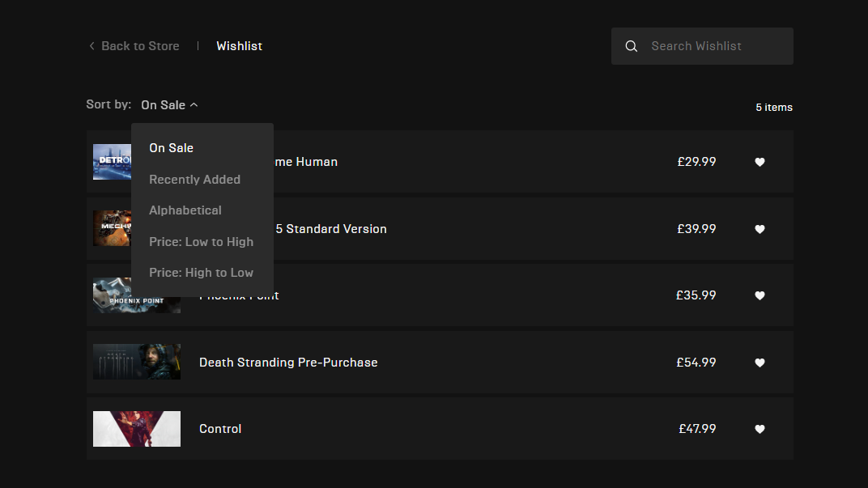Viewport: 868px width, 488px height.
Task: Open the Phoenix Point thumbnail image
Action: pos(137,296)
